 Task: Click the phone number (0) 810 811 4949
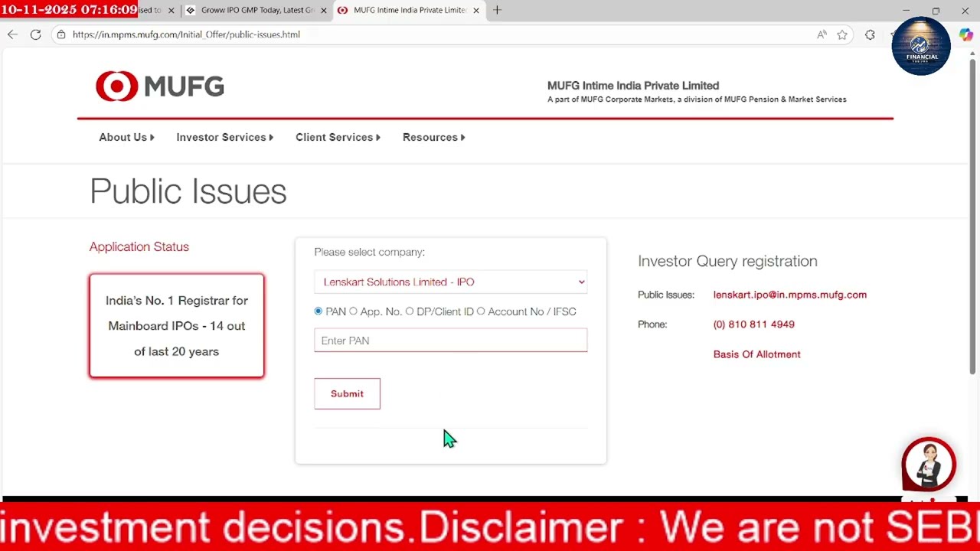753,324
